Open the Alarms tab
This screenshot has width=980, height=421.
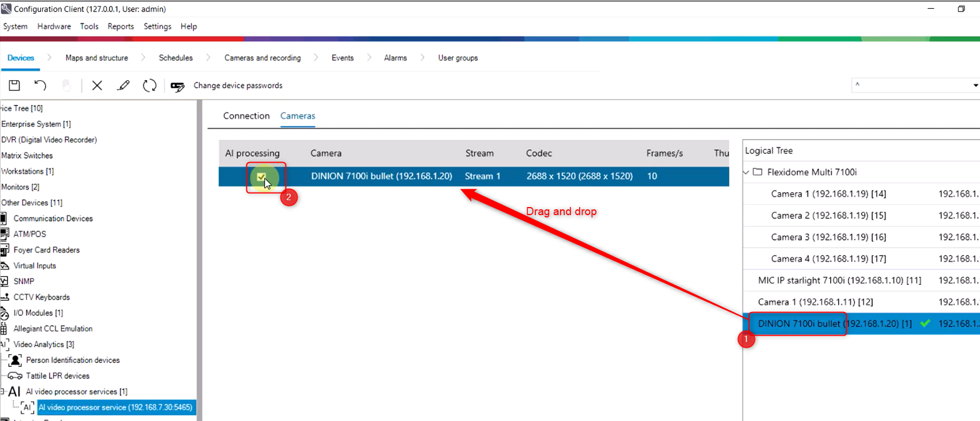(x=396, y=58)
